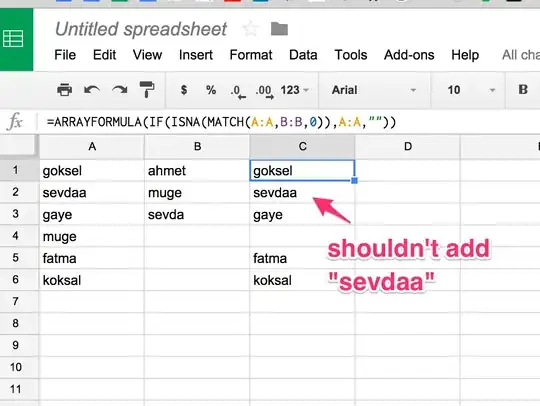Open the File menu
This screenshot has width=540, height=406.
pyautogui.click(x=65, y=55)
